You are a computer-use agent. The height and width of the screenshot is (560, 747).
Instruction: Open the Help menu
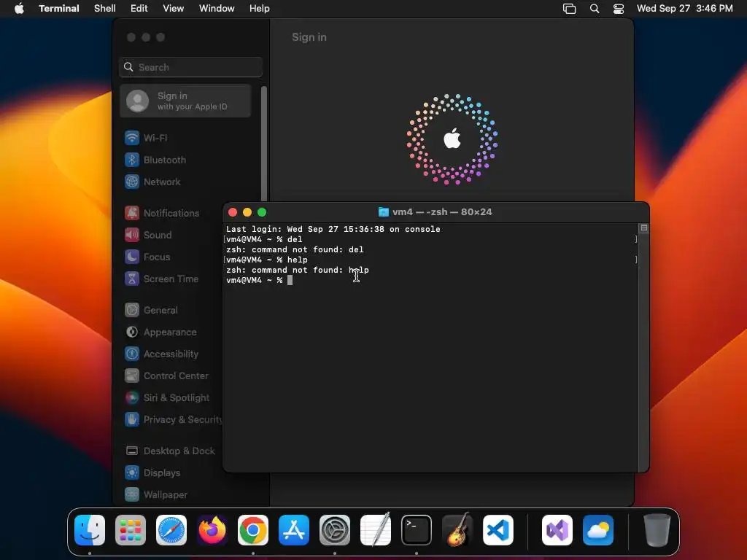click(259, 9)
